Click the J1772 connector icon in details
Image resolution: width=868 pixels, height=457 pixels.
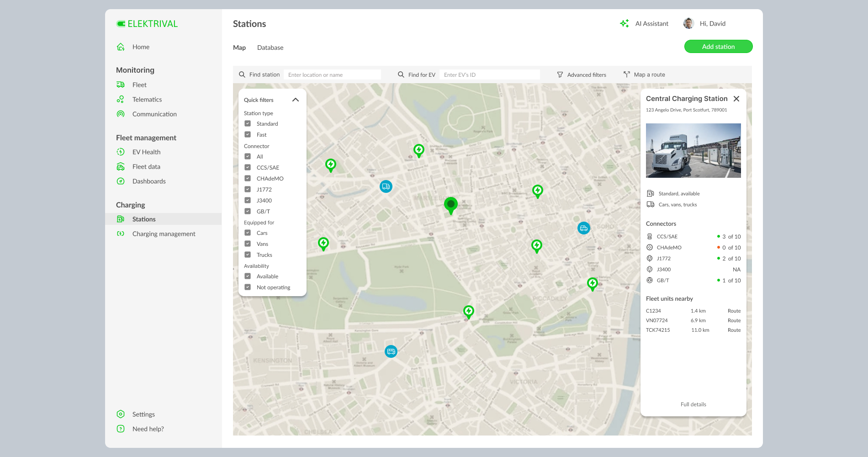pyautogui.click(x=650, y=258)
